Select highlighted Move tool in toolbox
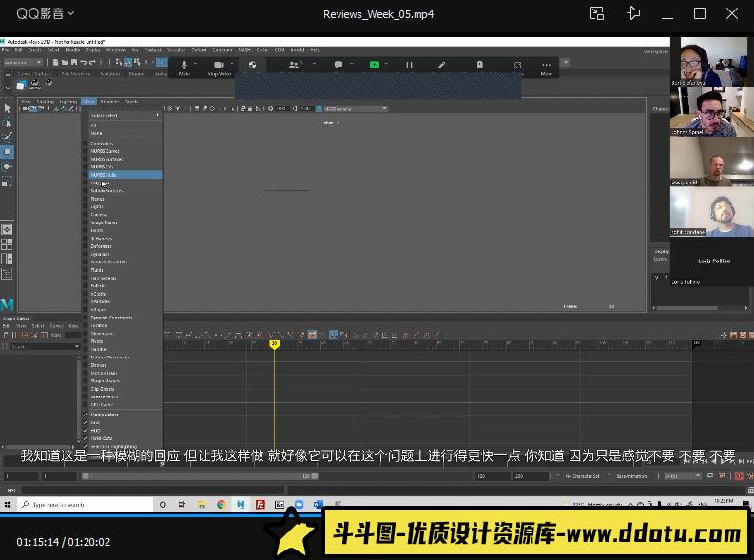The image size is (754, 560). (x=8, y=151)
